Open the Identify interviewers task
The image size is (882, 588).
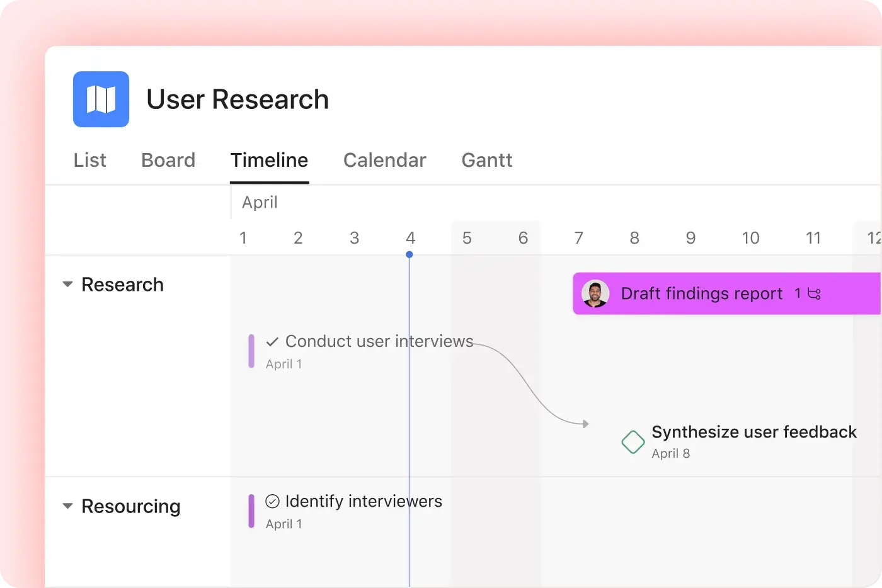pos(364,501)
